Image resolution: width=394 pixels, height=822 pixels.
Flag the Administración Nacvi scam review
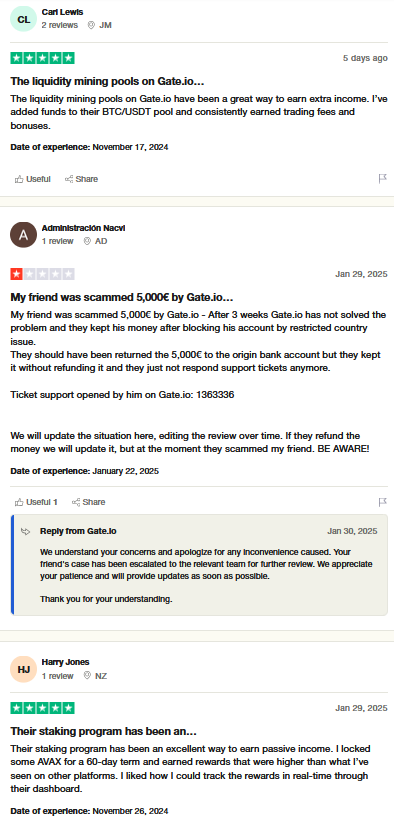(x=382, y=502)
